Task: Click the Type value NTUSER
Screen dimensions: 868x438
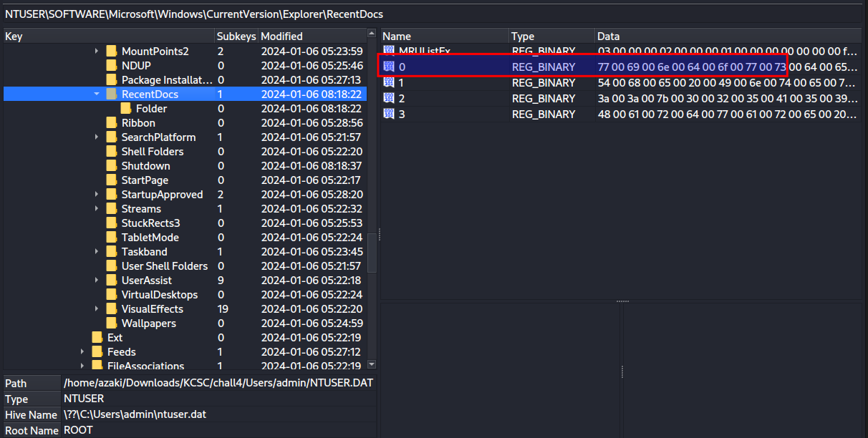Action: [x=84, y=399]
